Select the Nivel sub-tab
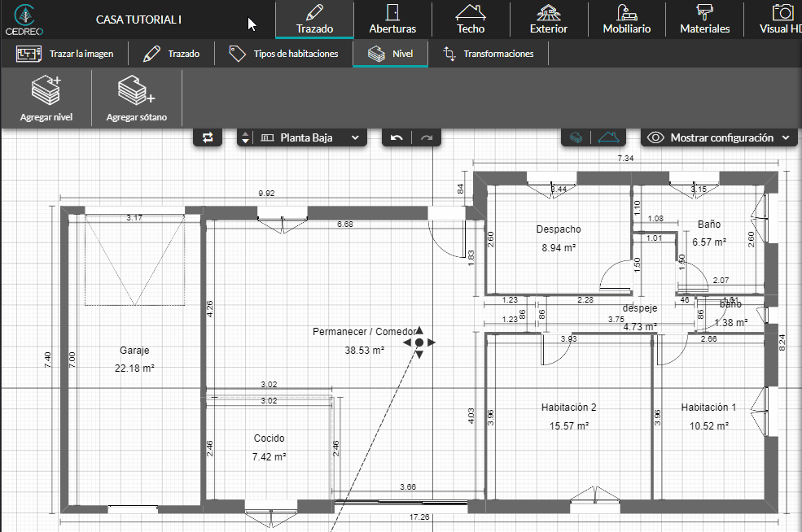802x532 pixels. point(390,54)
